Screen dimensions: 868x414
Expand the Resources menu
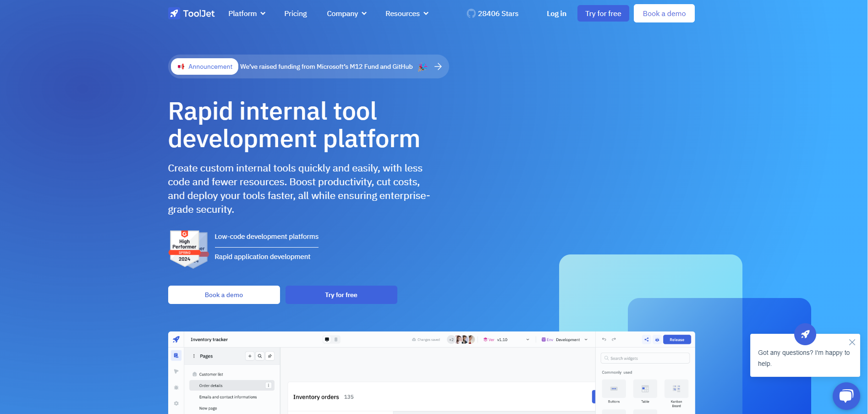click(x=407, y=14)
